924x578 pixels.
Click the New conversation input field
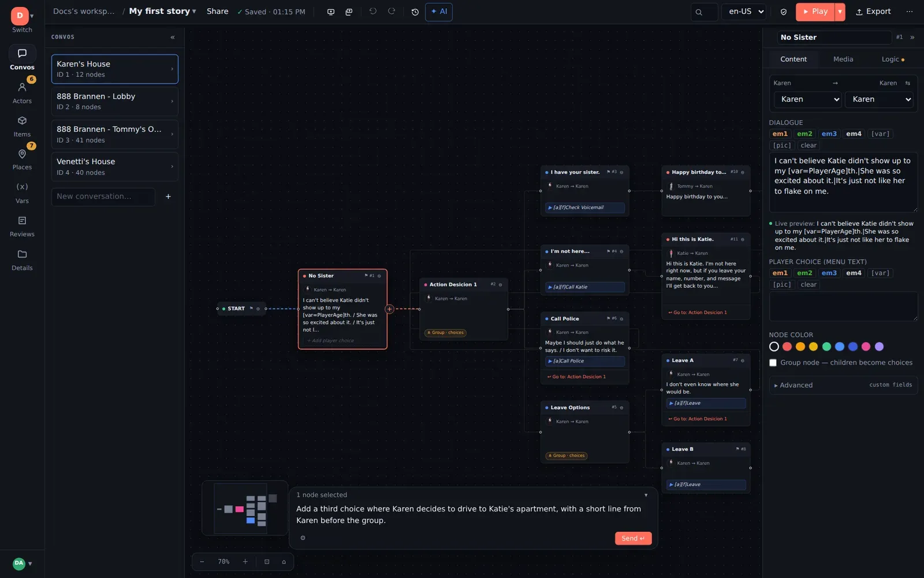103,197
